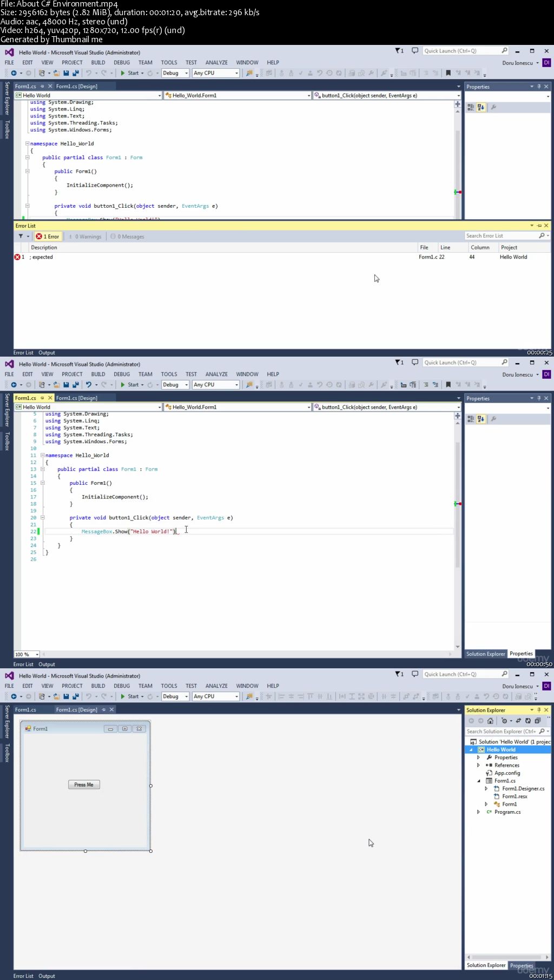Click Sync with Active Document icon
554x980 pixels.
click(518, 721)
